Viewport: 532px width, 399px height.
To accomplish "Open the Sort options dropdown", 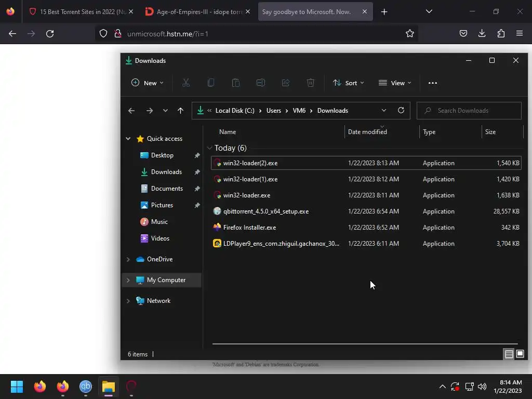I will point(349,83).
